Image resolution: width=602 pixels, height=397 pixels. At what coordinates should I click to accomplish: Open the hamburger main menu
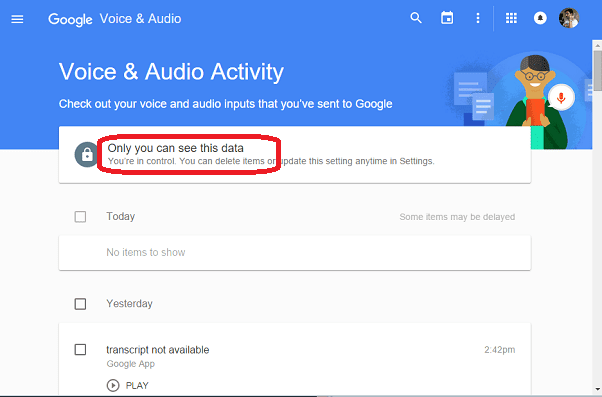point(17,19)
